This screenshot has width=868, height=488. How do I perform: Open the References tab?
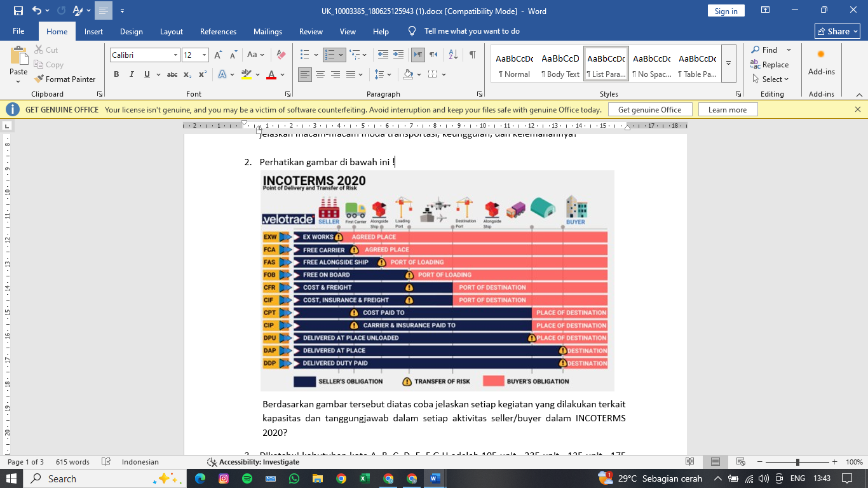[218, 31]
